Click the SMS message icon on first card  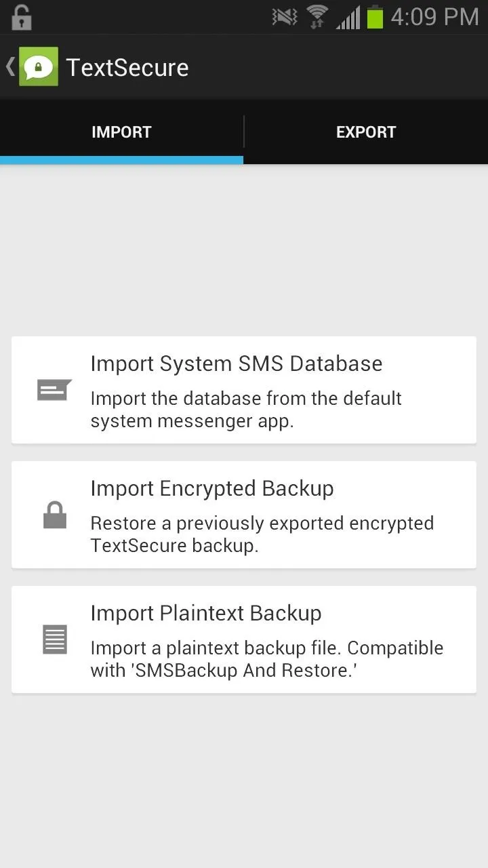tap(54, 390)
